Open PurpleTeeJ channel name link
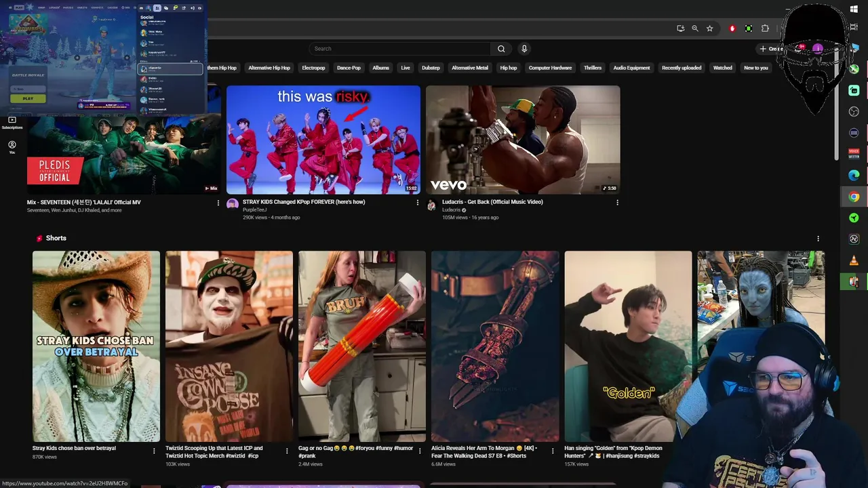 [255, 210]
